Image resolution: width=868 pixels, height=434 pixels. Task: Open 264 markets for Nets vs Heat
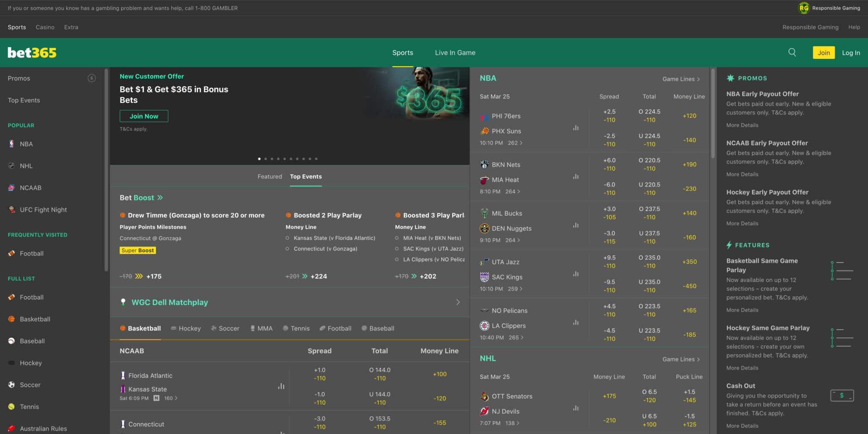pyautogui.click(x=513, y=192)
